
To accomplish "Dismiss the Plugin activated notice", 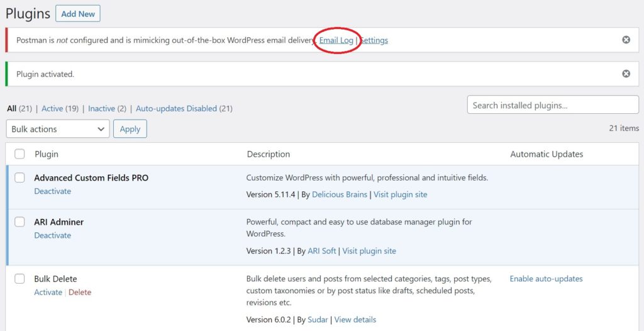I will pyautogui.click(x=626, y=74).
